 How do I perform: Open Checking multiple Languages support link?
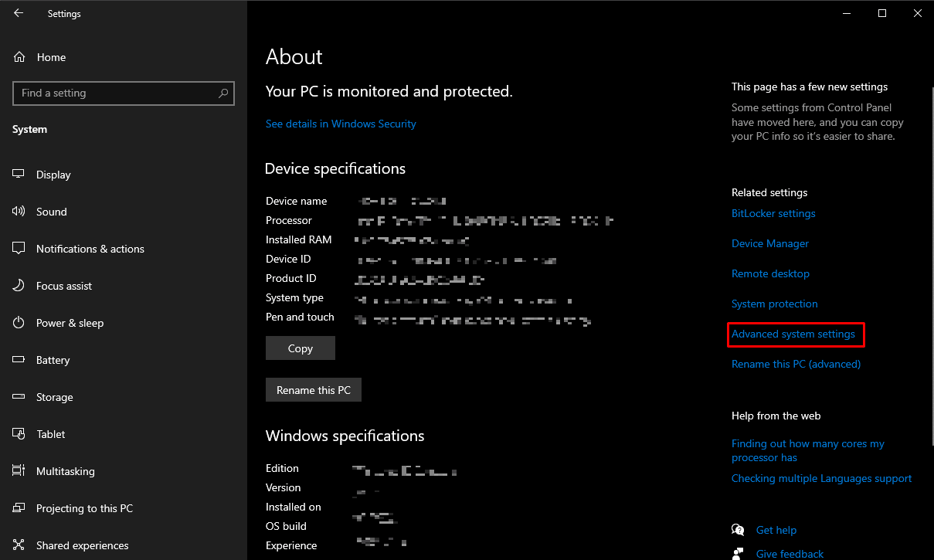click(x=822, y=478)
